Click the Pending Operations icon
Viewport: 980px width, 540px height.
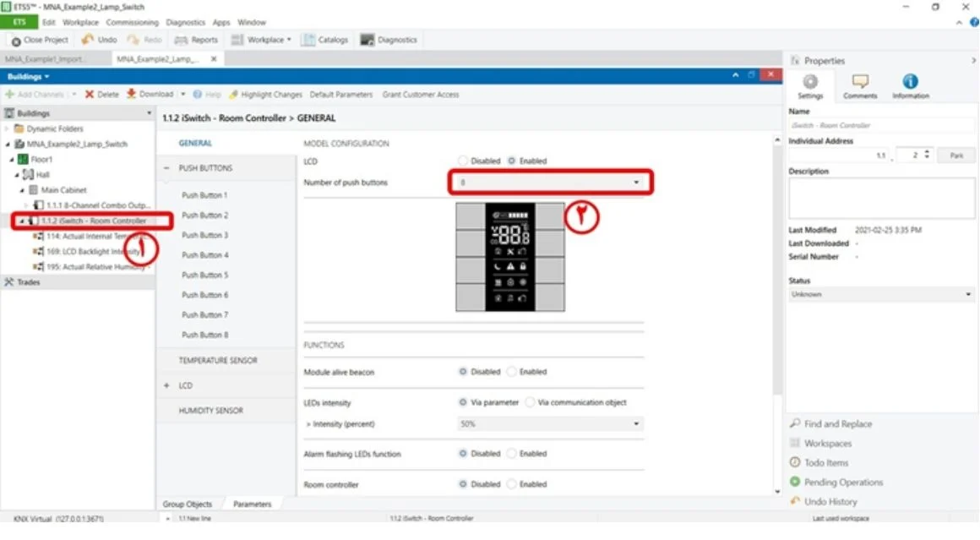[795, 481]
